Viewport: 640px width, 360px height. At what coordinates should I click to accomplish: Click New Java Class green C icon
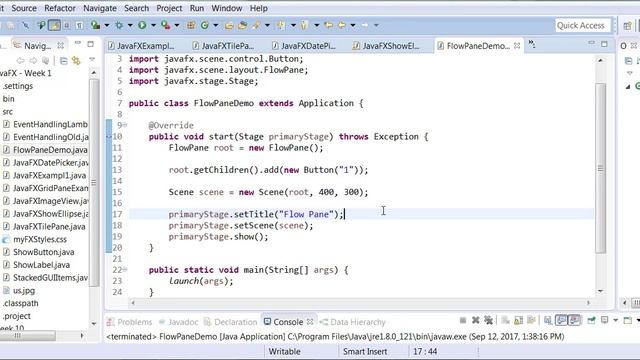[204, 25]
